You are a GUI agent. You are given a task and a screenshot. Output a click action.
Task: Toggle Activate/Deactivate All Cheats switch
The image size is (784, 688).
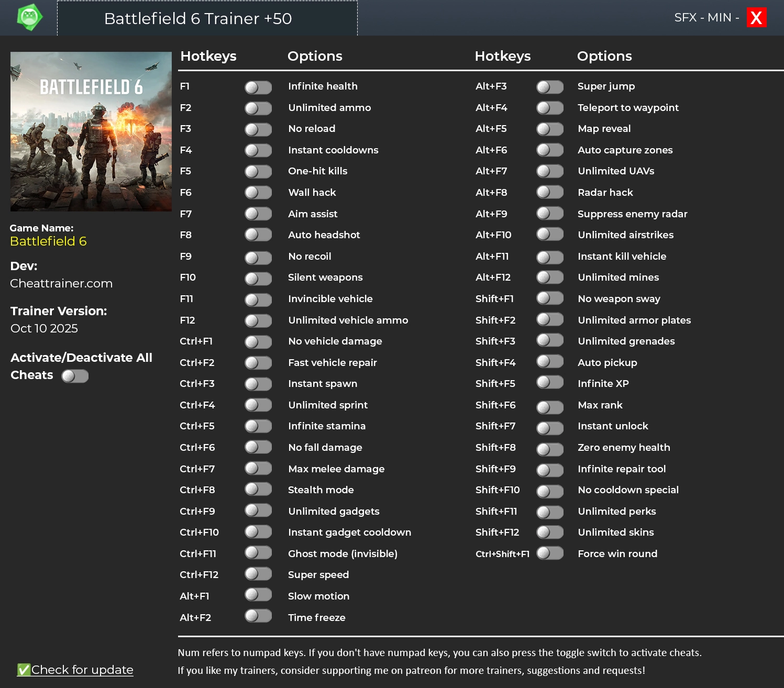point(75,376)
